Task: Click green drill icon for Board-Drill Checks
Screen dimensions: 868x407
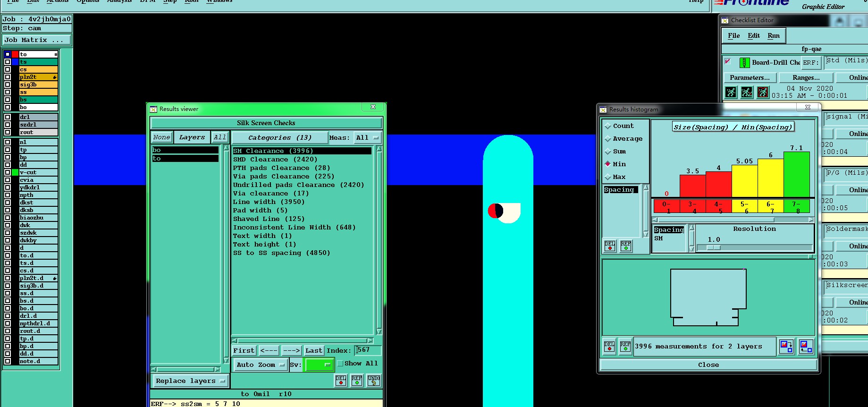Action: point(744,62)
